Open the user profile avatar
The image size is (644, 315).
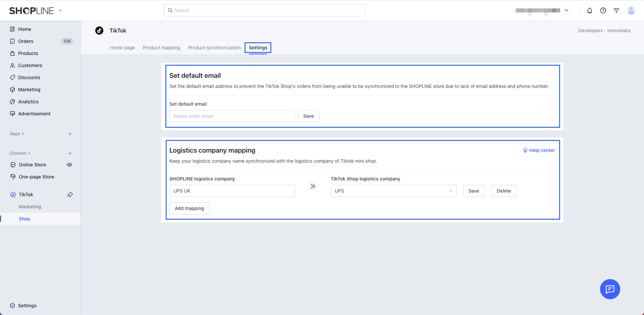pos(631,10)
